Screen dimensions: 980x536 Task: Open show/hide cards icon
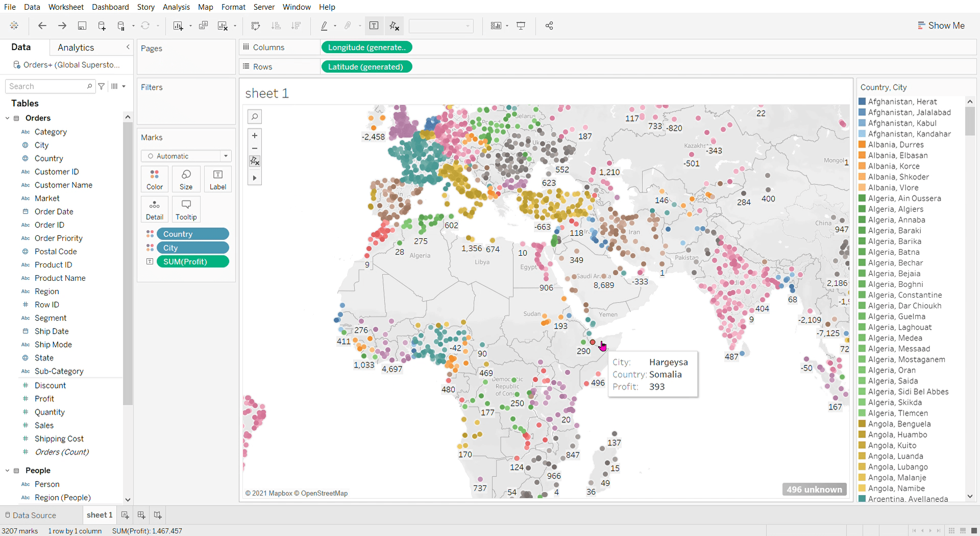click(496, 26)
